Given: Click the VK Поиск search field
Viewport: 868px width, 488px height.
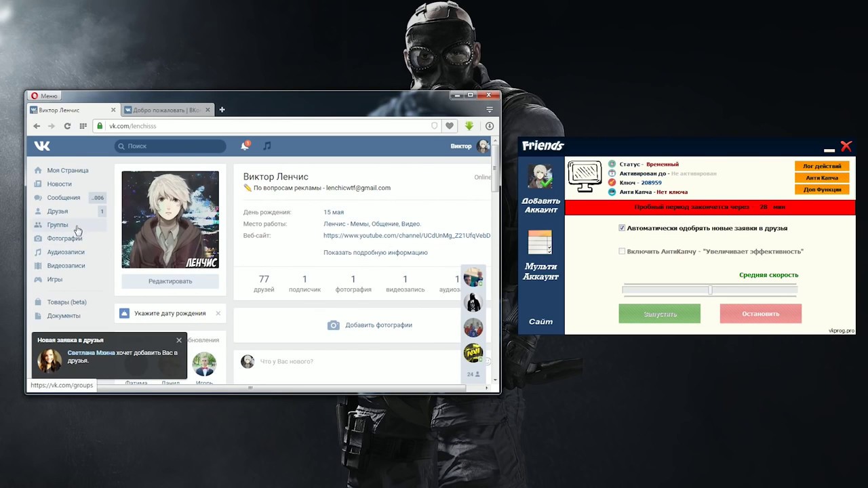Looking at the screenshot, I should 170,146.
